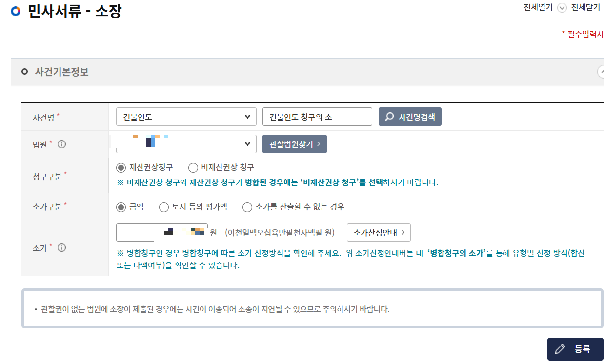Viewport: 604px width, 364px height.
Task: Click the 소가구분 row label
Action: pos(47,207)
